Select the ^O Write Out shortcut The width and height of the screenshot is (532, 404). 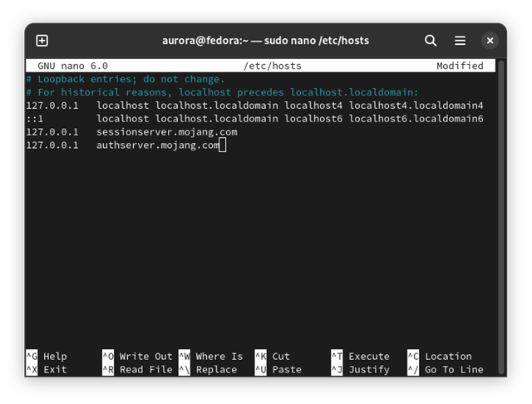click(x=137, y=356)
